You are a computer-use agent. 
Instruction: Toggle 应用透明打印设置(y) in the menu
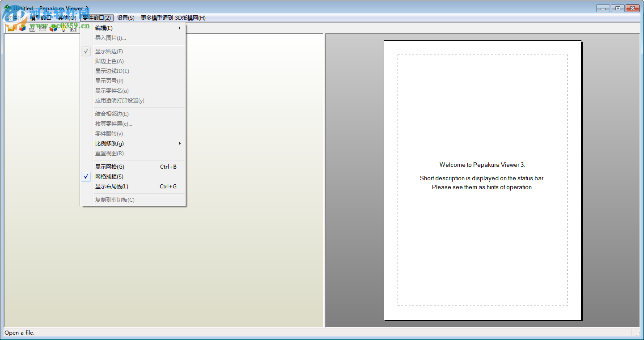[x=133, y=101]
